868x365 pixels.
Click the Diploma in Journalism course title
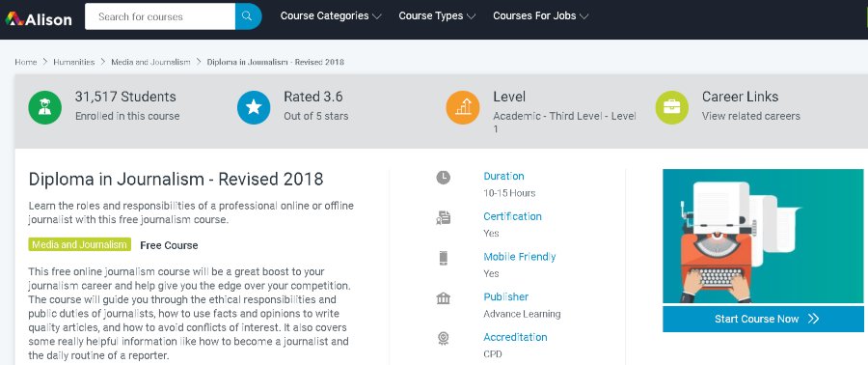(176, 180)
